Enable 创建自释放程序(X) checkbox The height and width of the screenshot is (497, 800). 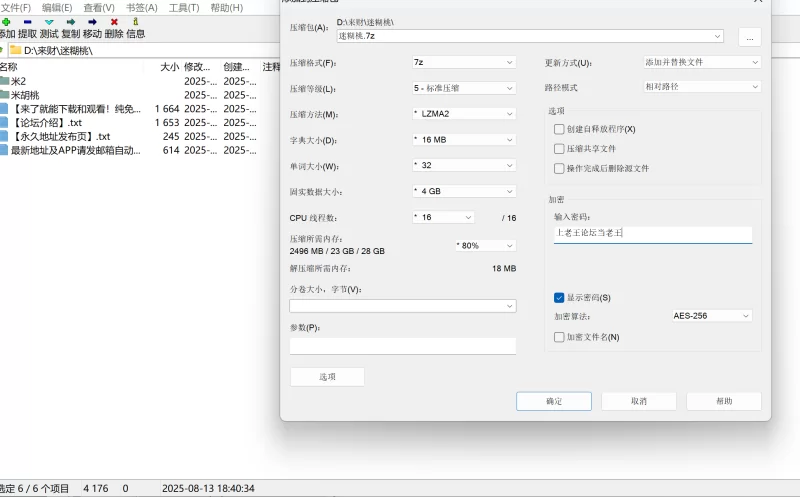[559, 129]
